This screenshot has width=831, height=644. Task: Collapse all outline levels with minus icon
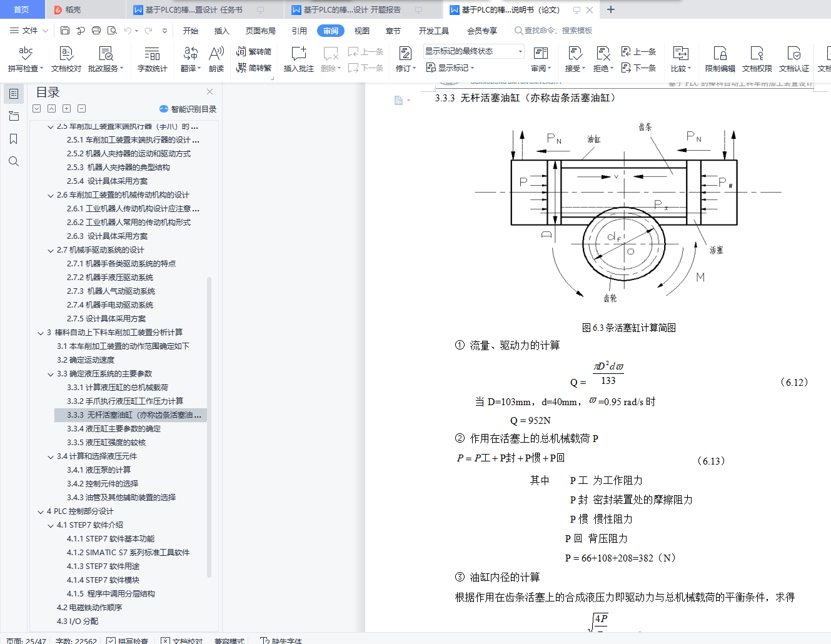(x=82, y=108)
